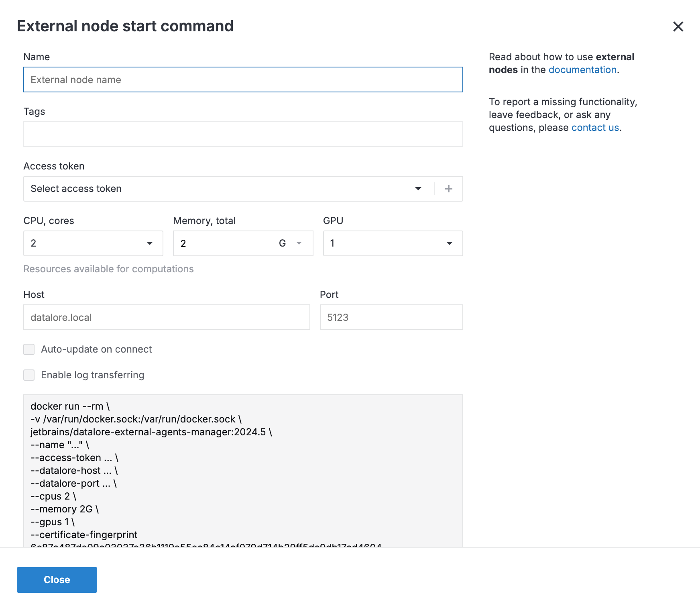The image size is (700, 608).
Task: Enable log transferring
Action: tap(28, 375)
